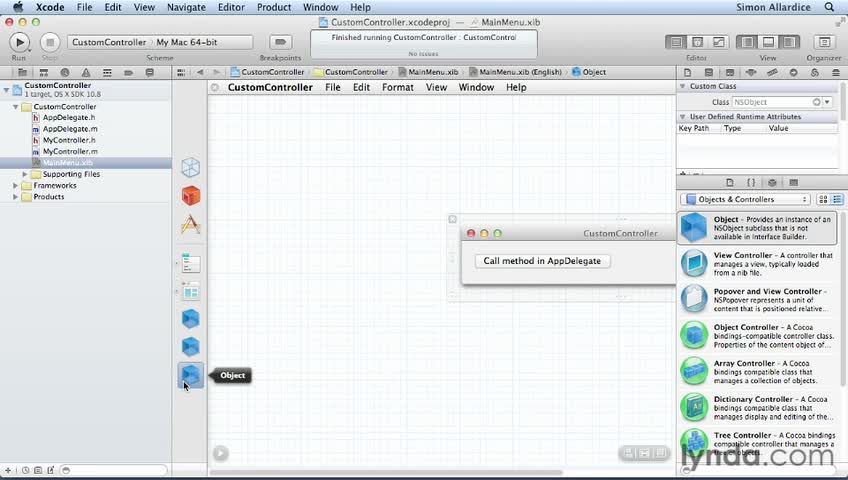Expand the Products group
848x480 pixels.
tap(16, 197)
